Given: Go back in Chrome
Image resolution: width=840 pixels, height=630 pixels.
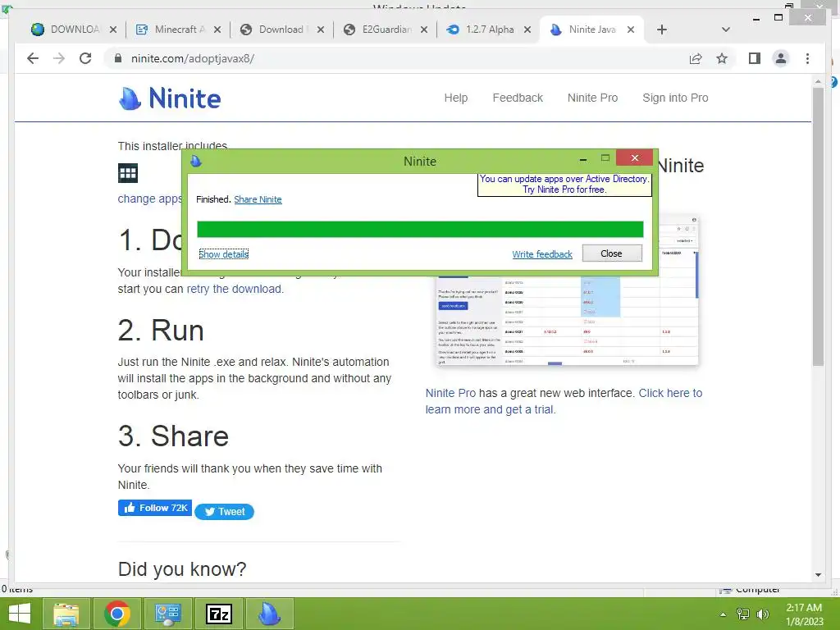Looking at the screenshot, I should click(33, 58).
